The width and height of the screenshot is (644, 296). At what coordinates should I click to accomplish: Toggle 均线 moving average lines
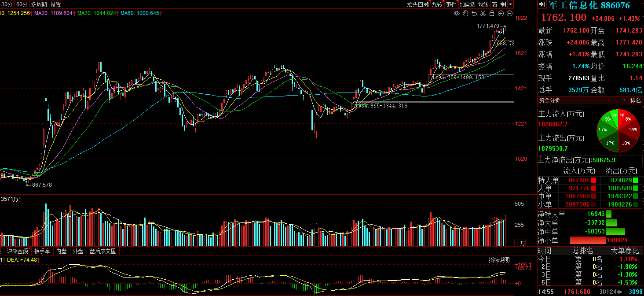pyautogui.click(x=483, y=4)
